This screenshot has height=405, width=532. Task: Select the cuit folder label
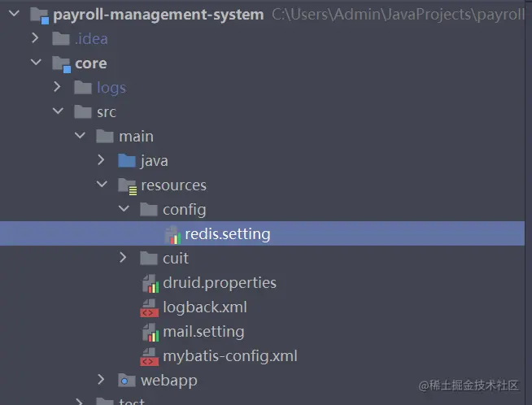[176, 259]
